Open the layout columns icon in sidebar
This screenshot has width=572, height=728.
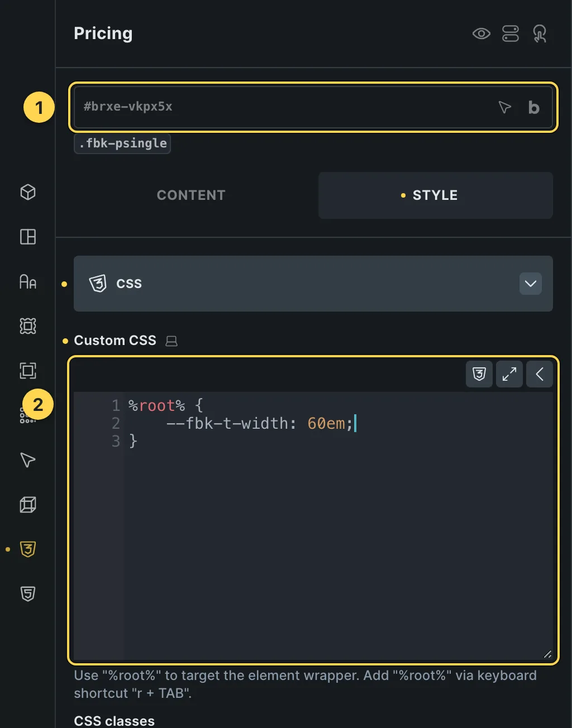tap(28, 237)
